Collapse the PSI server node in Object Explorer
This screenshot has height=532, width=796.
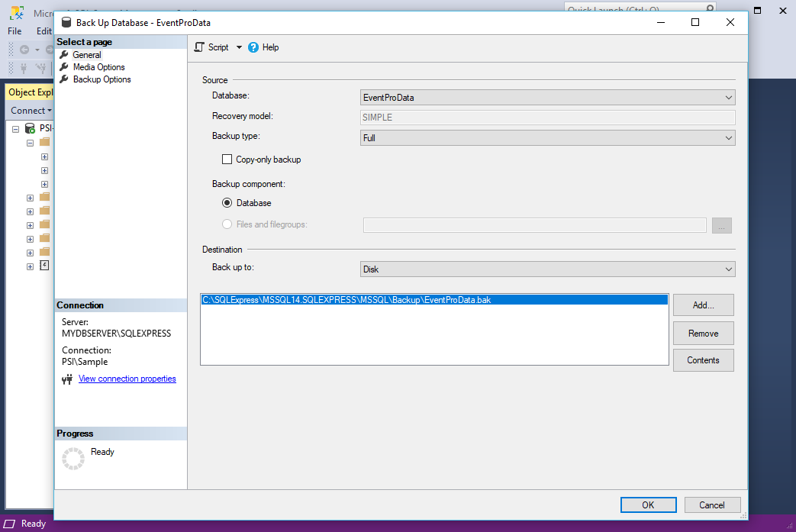coord(16,129)
